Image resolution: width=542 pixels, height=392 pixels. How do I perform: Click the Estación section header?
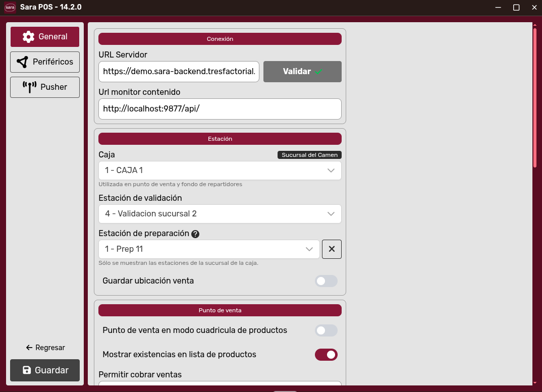tap(220, 139)
